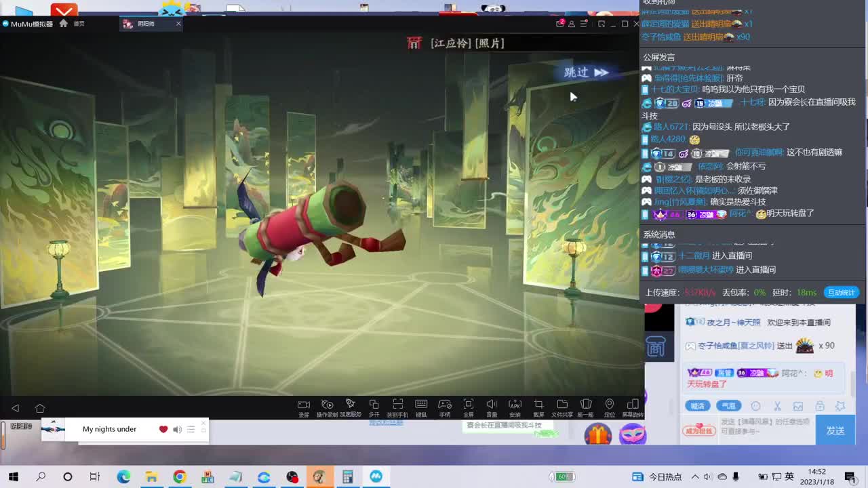Open the 键鼠 keyboard mapping tool
The height and width of the screenshot is (488, 868).
tap(421, 407)
